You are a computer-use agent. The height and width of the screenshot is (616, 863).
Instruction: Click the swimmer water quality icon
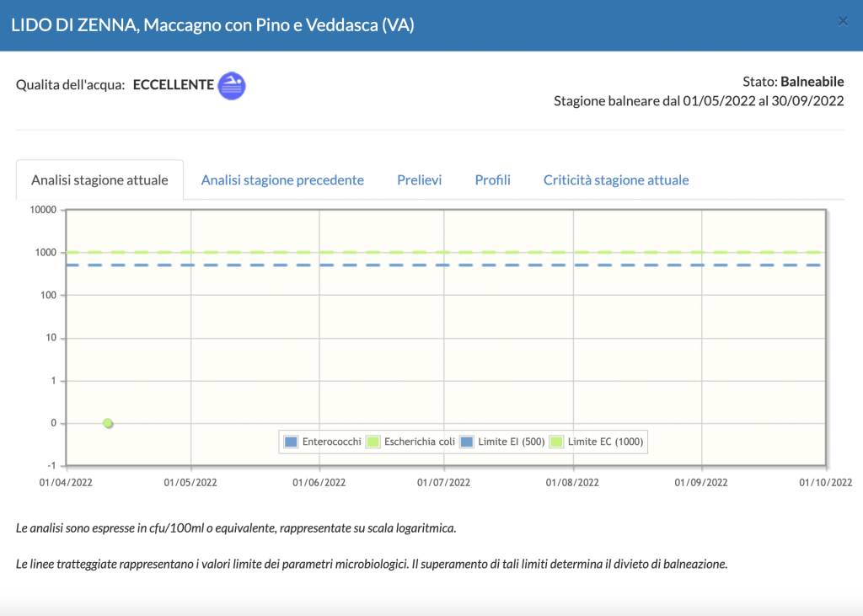pyautogui.click(x=232, y=85)
